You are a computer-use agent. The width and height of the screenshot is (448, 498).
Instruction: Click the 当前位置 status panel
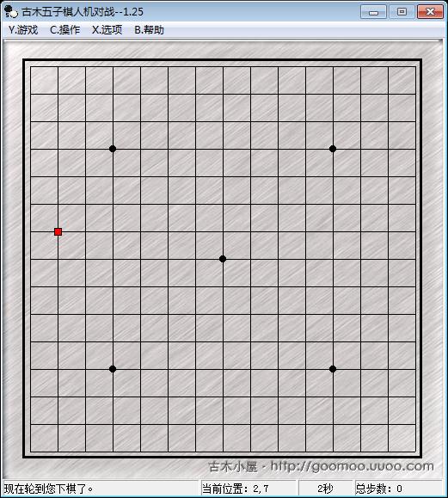tap(249, 489)
